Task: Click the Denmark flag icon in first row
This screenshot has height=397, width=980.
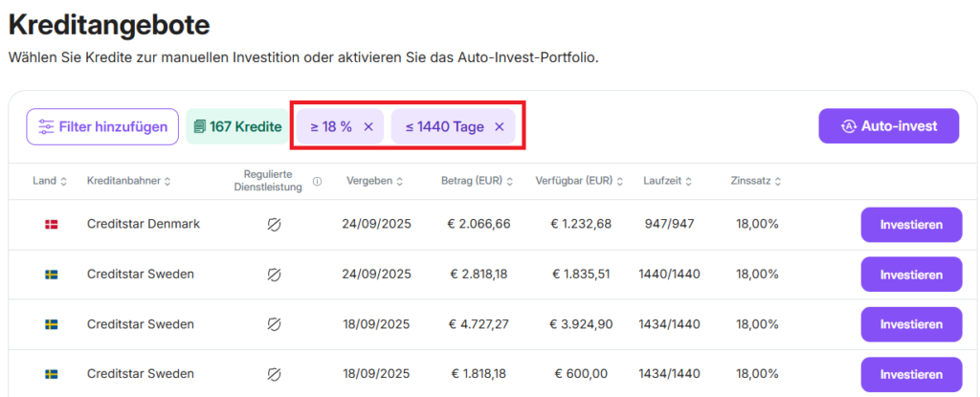Action: click(x=51, y=225)
